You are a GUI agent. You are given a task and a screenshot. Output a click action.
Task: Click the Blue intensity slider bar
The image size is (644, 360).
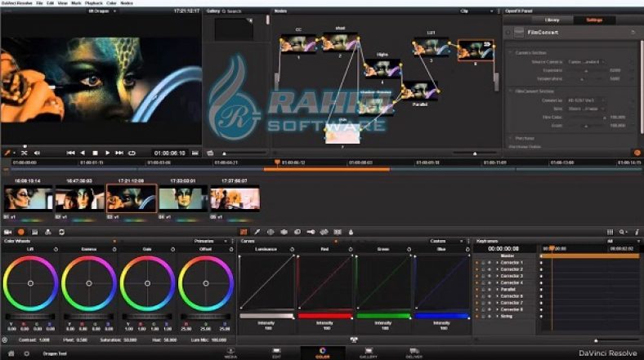[442, 316]
